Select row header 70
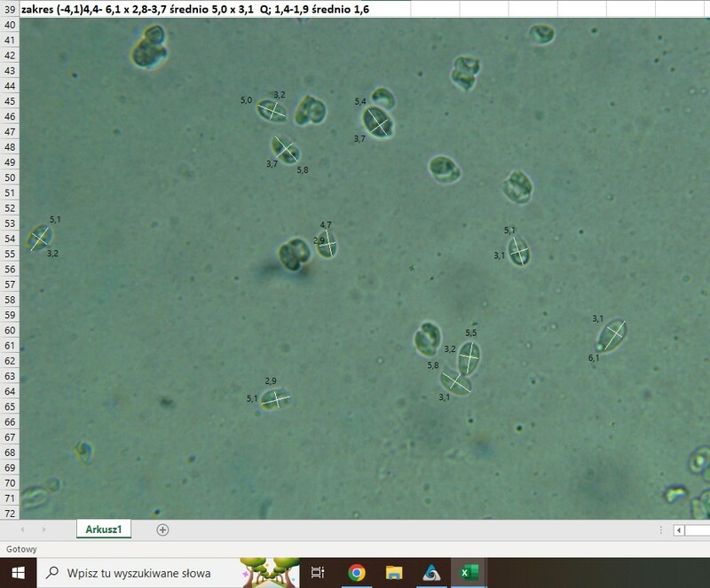Screen dimensions: 710x588 tap(10, 483)
